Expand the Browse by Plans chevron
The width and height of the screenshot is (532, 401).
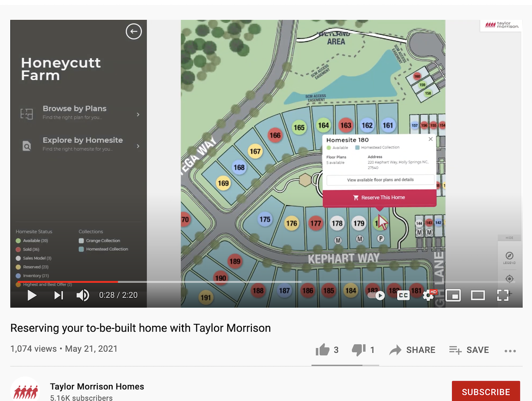click(138, 115)
